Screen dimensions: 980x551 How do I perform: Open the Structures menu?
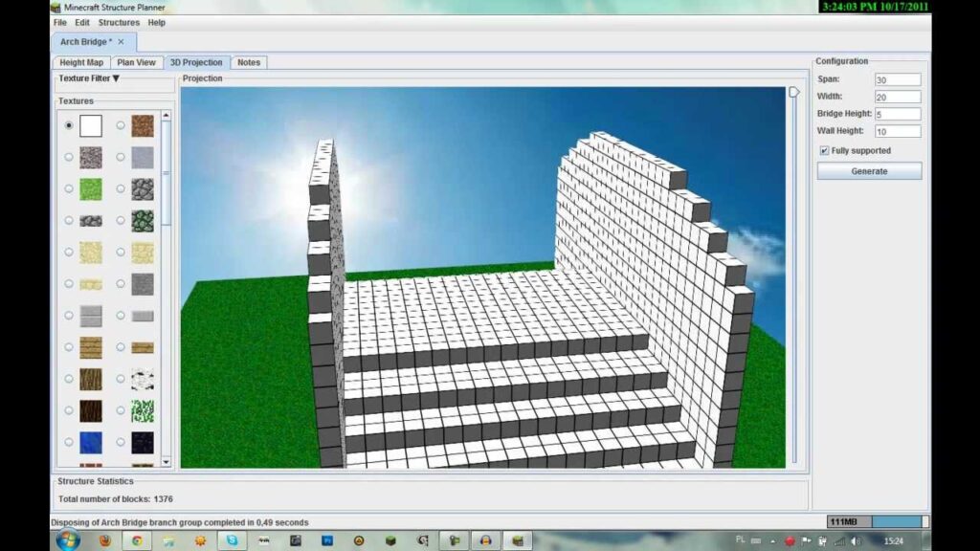point(119,23)
